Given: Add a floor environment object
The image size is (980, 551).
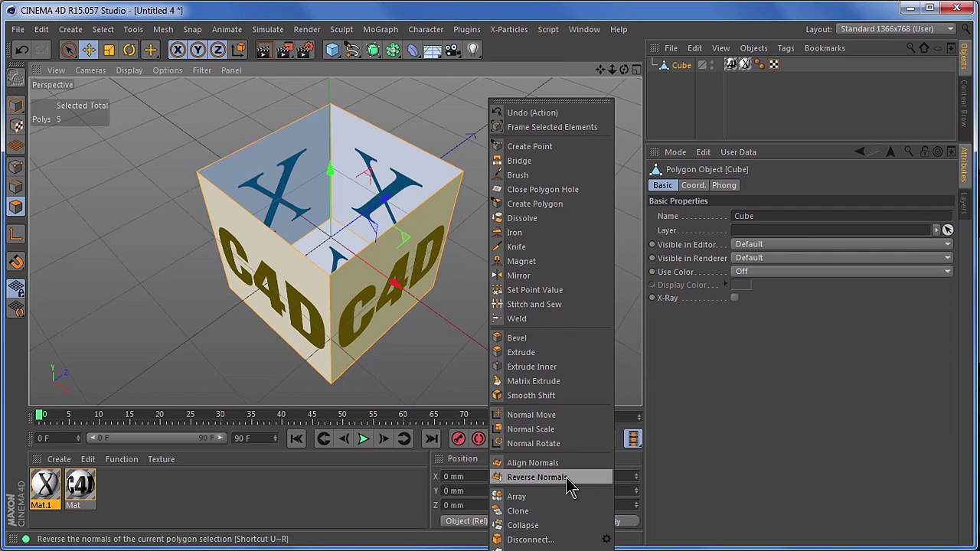Looking at the screenshot, I should coord(433,50).
